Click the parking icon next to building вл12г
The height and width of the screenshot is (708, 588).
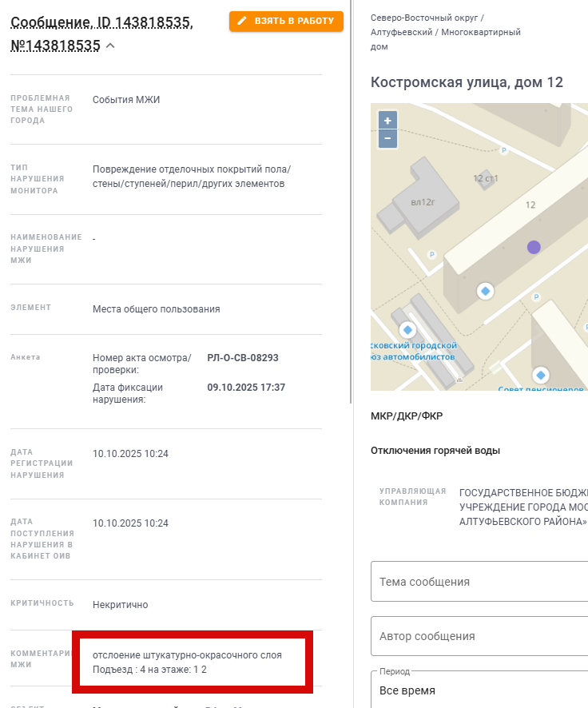pos(432,255)
